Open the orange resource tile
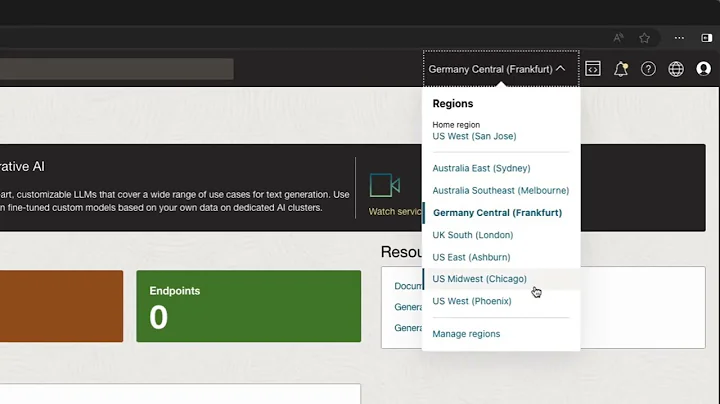Image resolution: width=720 pixels, height=404 pixels. [x=62, y=306]
